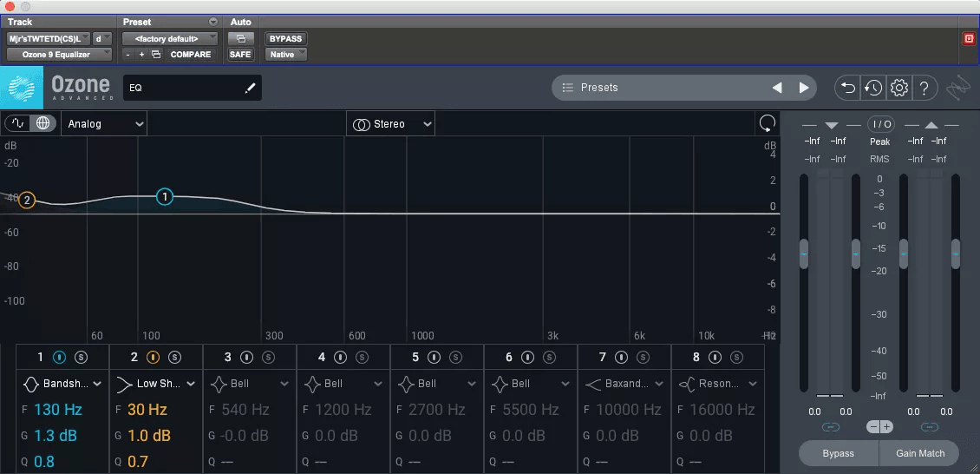Viewport: 980px width, 474px height.
Task: Solo band 2 with its S button
Action: click(174, 357)
